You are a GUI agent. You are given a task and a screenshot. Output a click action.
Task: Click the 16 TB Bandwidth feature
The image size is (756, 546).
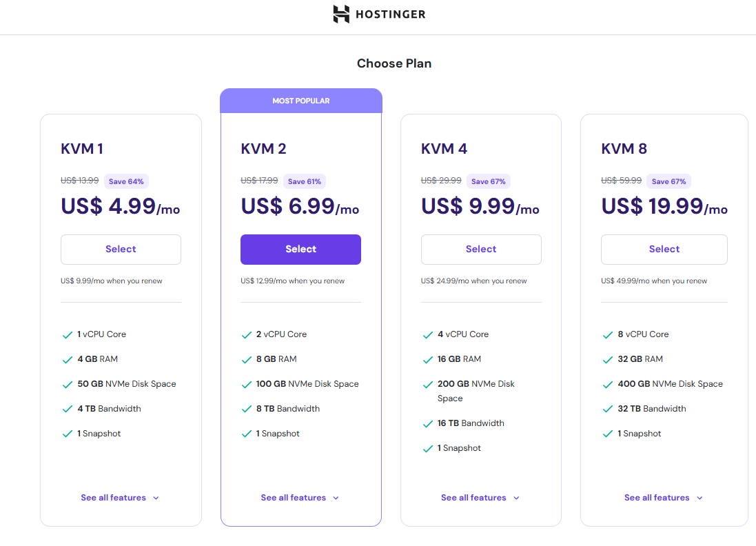tap(471, 423)
